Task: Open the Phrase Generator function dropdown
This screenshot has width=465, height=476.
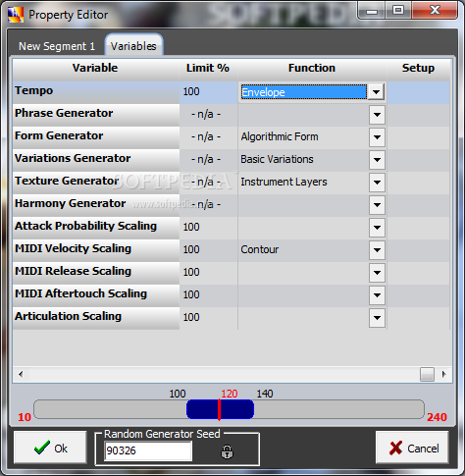Action: 377,115
